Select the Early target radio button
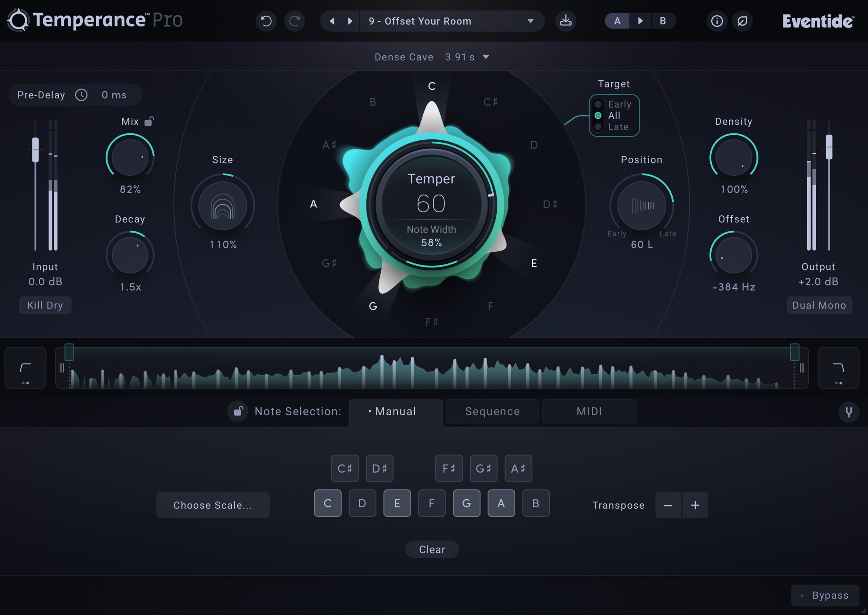The height and width of the screenshot is (615, 868). pos(598,104)
